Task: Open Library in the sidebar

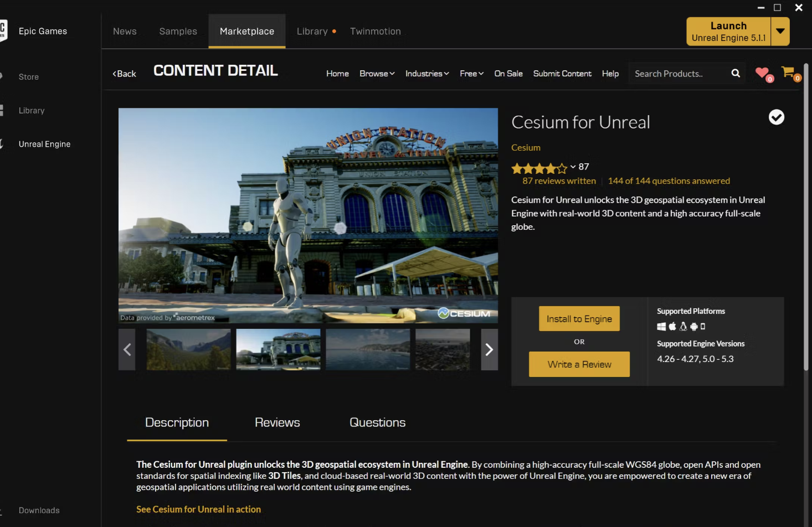Action: [32, 111]
